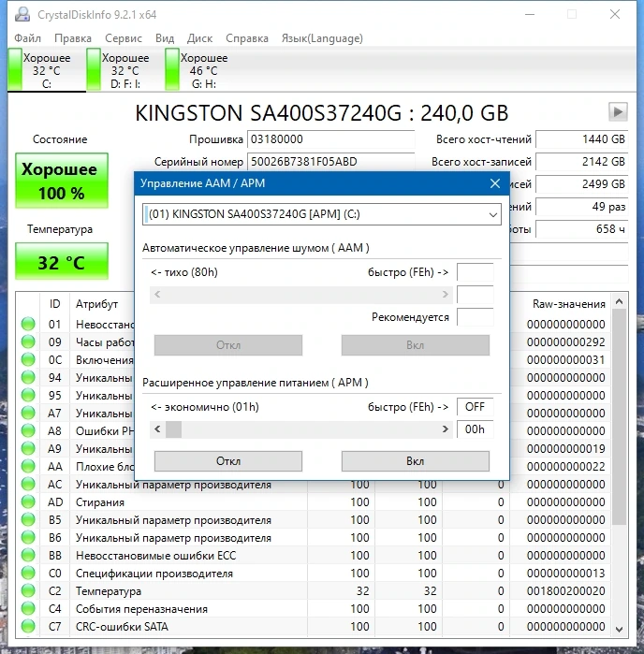
Task: Click status circle for attribute 09
Action: pyautogui.click(x=28, y=342)
